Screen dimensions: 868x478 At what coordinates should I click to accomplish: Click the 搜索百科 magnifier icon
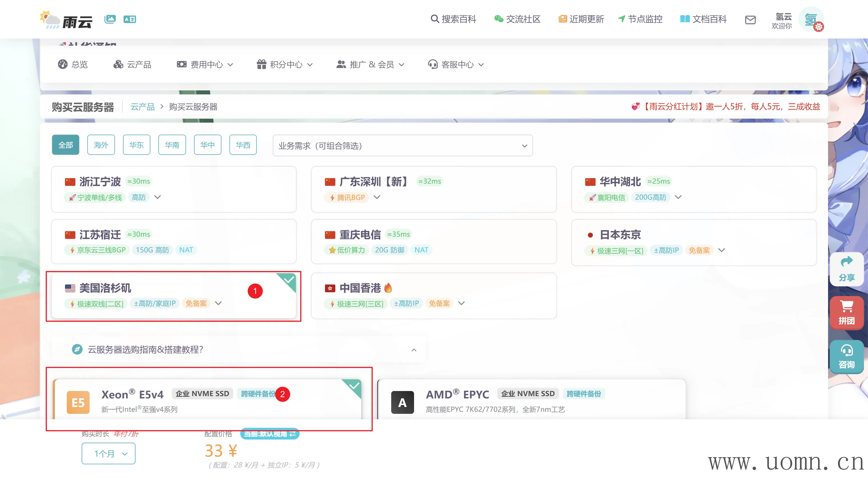[x=435, y=19]
